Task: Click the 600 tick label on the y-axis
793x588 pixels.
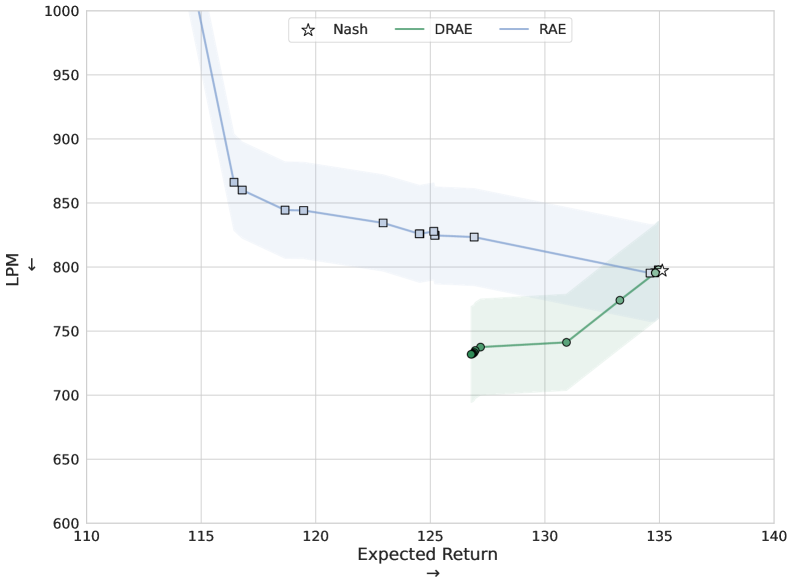Action: coord(65,523)
